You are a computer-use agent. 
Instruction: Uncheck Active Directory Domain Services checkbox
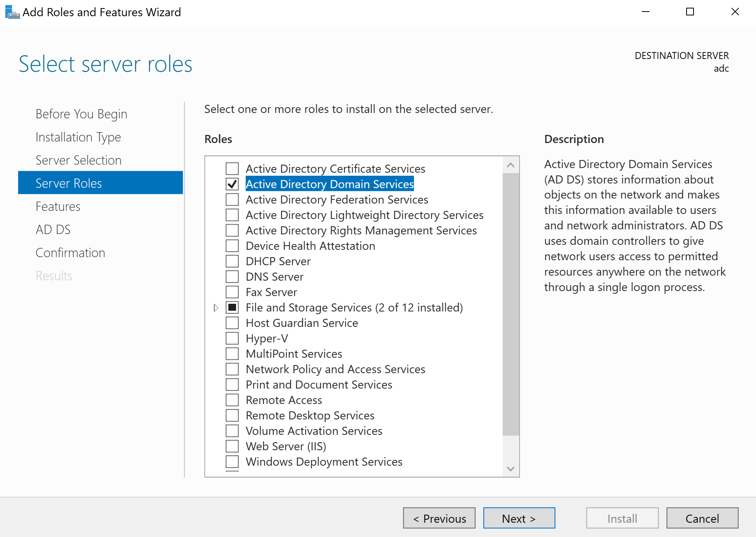tap(232, 184)
